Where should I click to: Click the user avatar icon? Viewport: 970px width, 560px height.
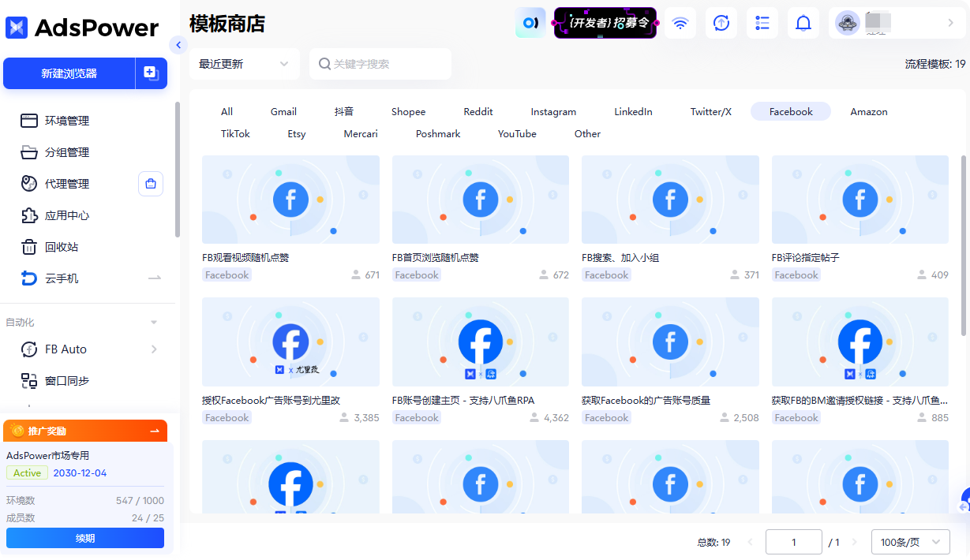tap(848, 23)
